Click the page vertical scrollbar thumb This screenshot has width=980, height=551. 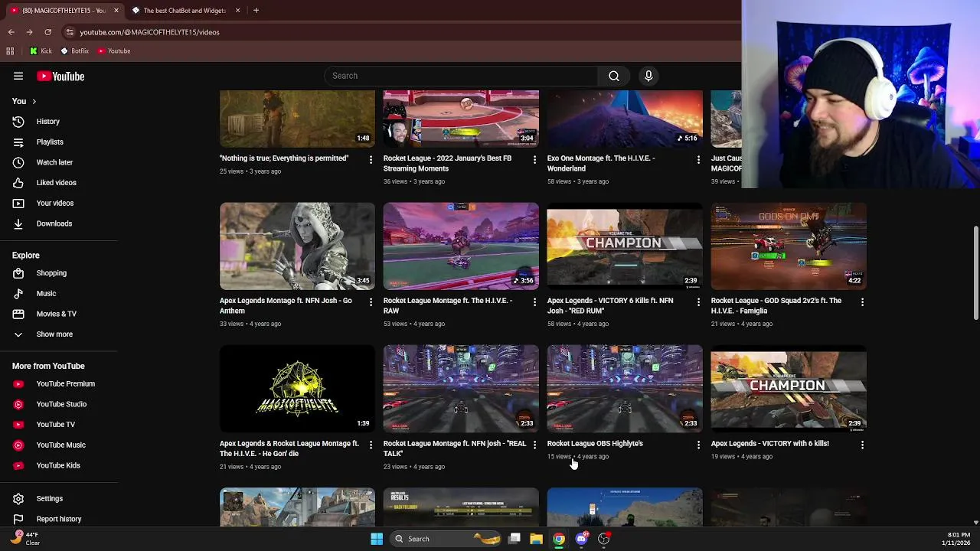click(975, 273)
